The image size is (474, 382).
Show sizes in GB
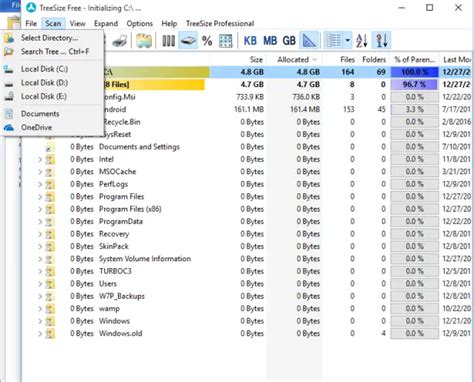coord(289,41)
